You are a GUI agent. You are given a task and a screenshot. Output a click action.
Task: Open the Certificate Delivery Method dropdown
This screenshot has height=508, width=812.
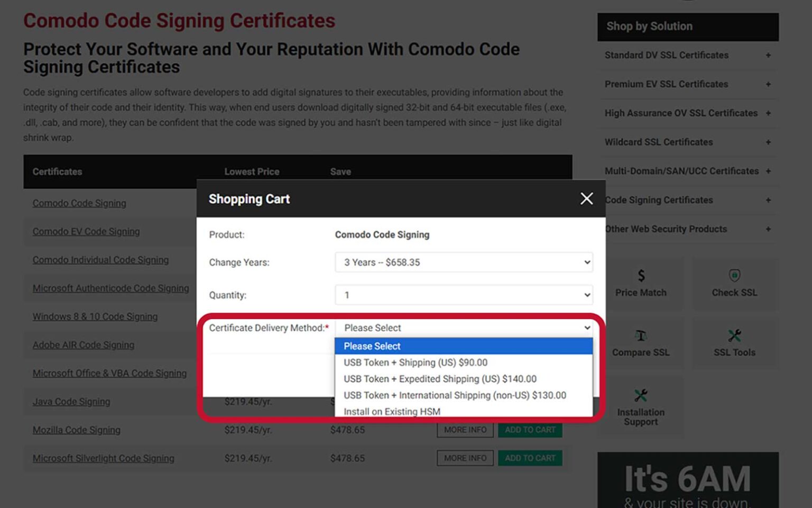[x=464, y=328]
